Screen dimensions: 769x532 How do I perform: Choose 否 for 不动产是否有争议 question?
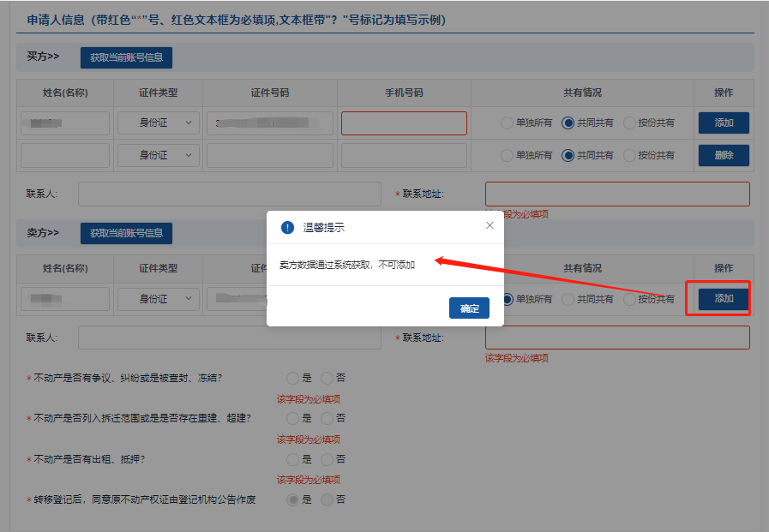click(x=327, y=378)
